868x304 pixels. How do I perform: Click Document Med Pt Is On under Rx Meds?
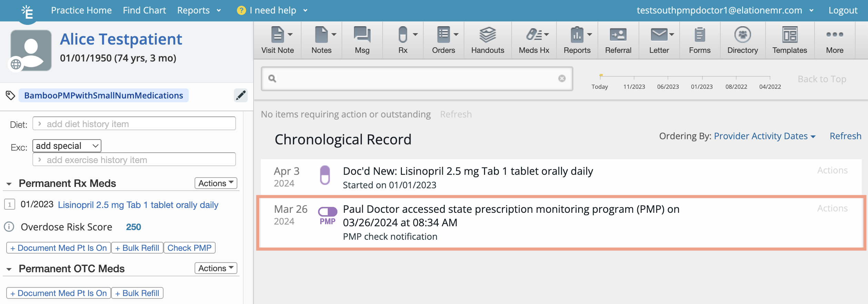click(59, 248)
